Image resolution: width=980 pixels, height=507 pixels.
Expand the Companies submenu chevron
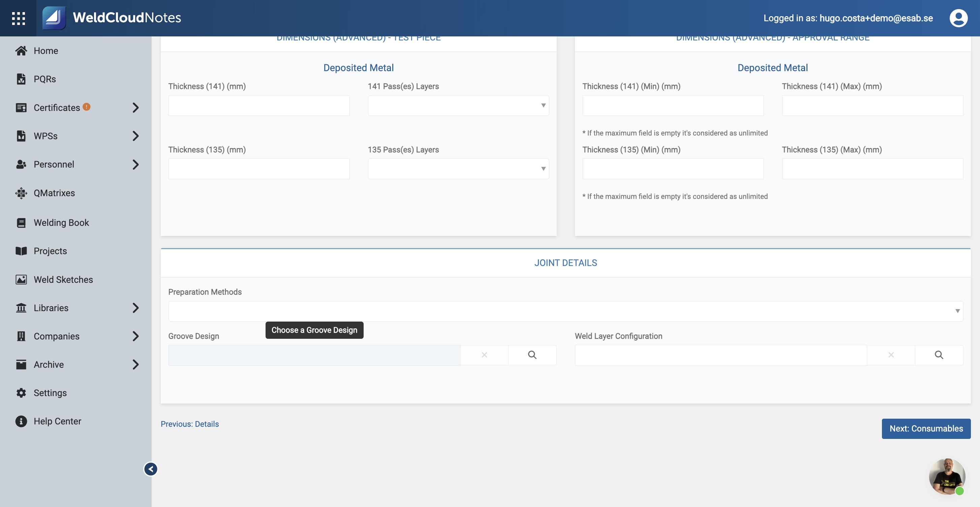tap(135, 336)
